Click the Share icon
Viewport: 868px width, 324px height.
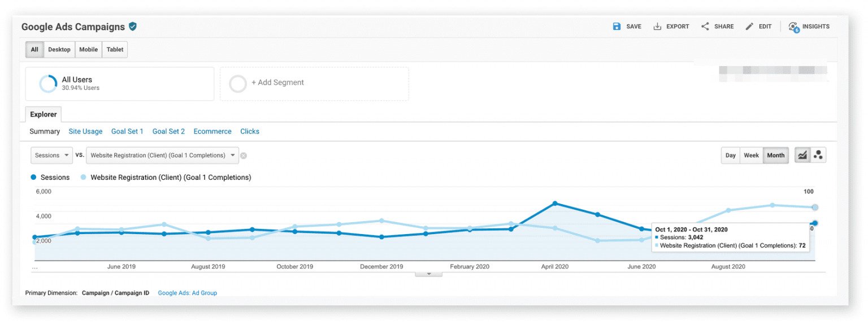705,27
